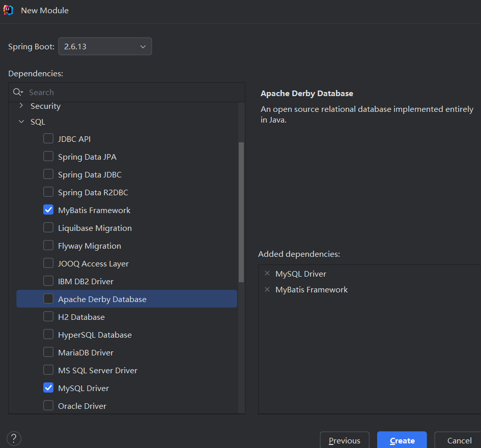Check the MS SQL Server Driver checkbox

point(48,370)
